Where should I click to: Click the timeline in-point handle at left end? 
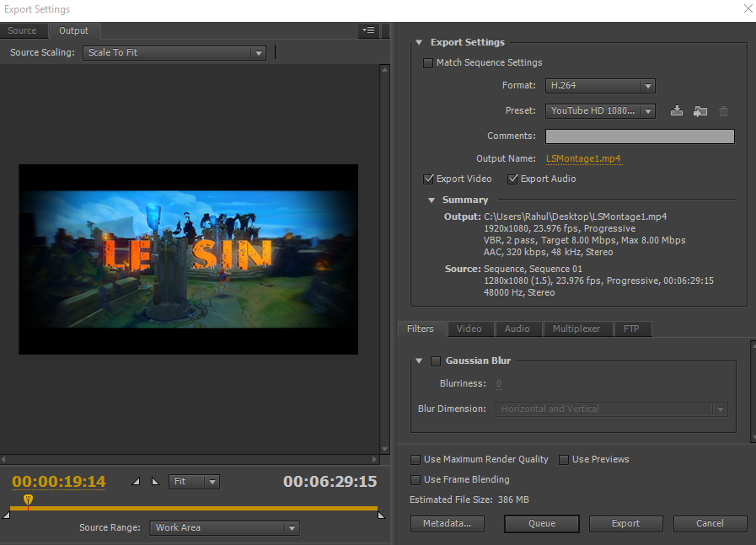tap(6, 516)
